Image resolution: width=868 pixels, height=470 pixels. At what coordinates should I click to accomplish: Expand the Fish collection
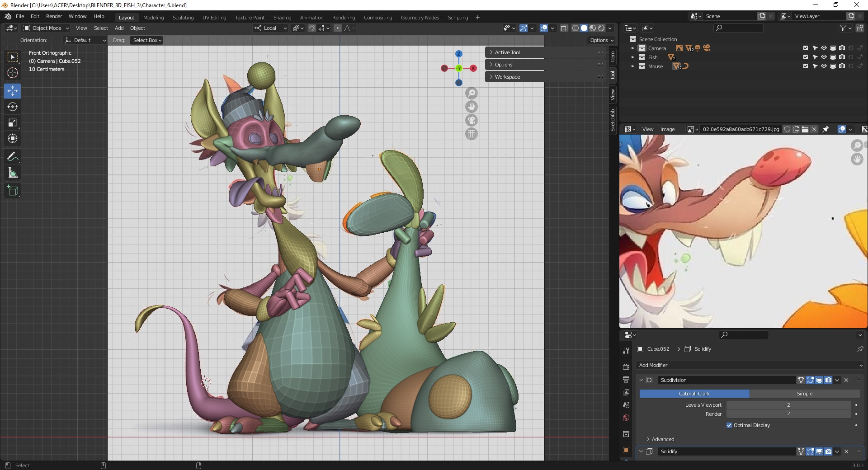click(632, 57)
